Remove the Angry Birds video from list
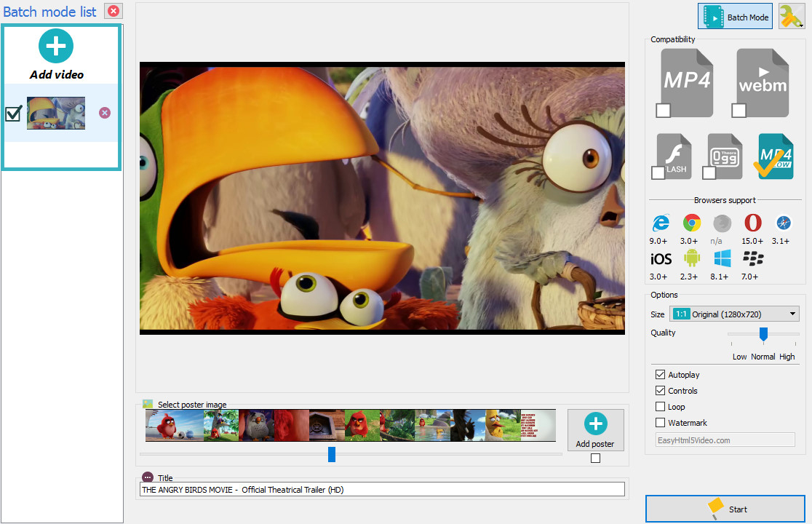This screenshot has width=812, height=524. (x=105, y=113)
